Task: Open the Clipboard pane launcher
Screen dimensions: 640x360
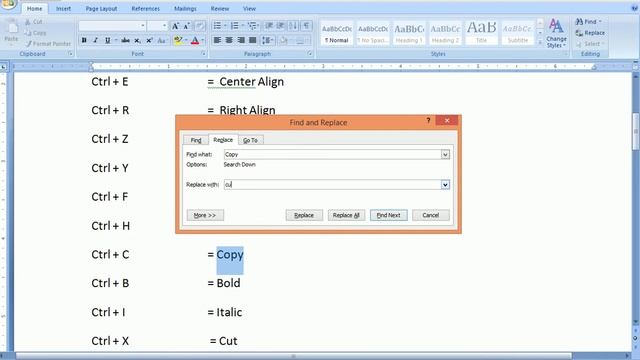Action: point(71,54)
